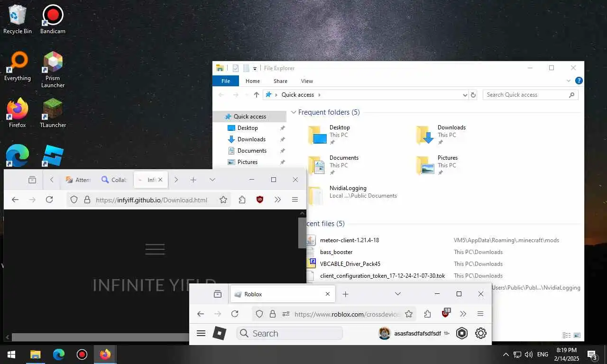Screen dimensions: 607x364
Task: Bookmark the Roblox page with the star
Action: click(x=409, y=314)
